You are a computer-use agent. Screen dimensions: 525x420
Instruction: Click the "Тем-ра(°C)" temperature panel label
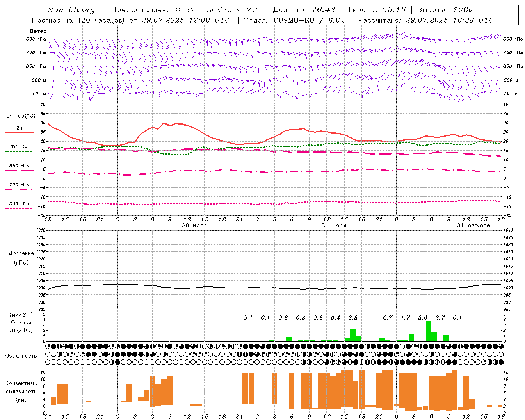pyautogui.click(x=19, y=116)
